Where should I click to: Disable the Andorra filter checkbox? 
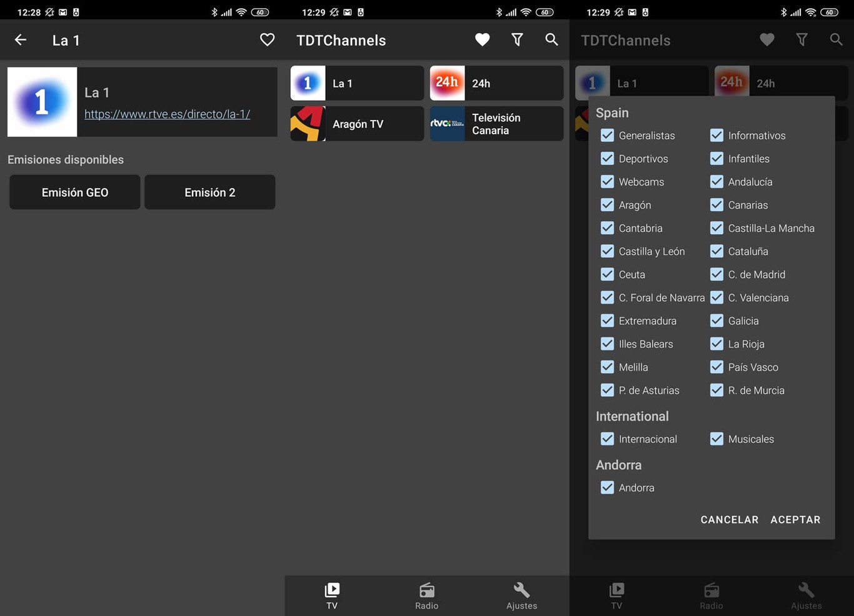[607, 487]
